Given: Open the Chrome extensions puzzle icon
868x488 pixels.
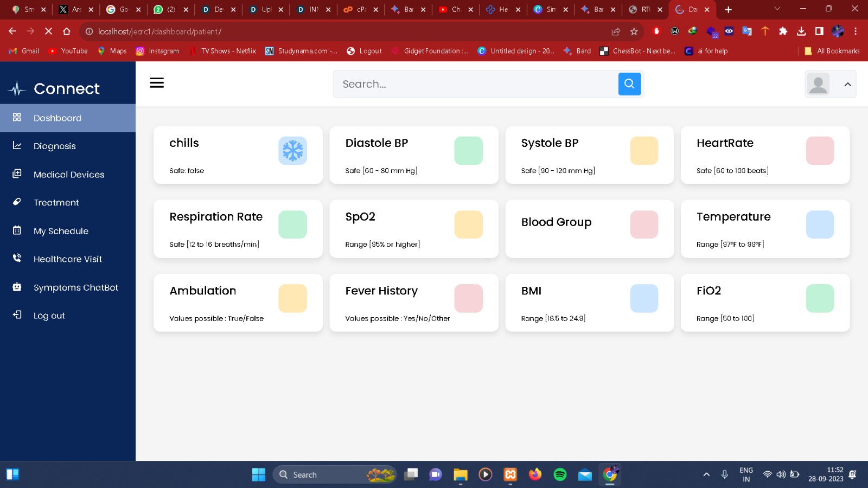Looking at the screenshot, I should pyautogui.click(x=783, y=31).
